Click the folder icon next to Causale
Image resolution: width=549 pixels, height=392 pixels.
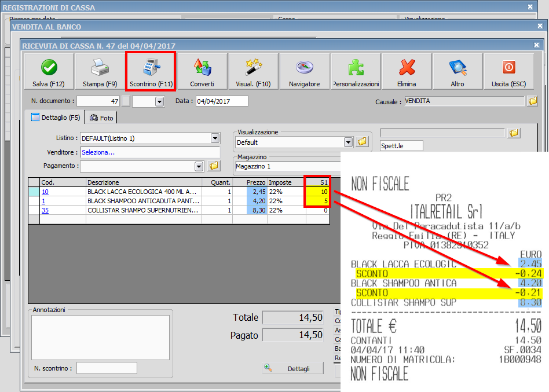click(533, 101)
